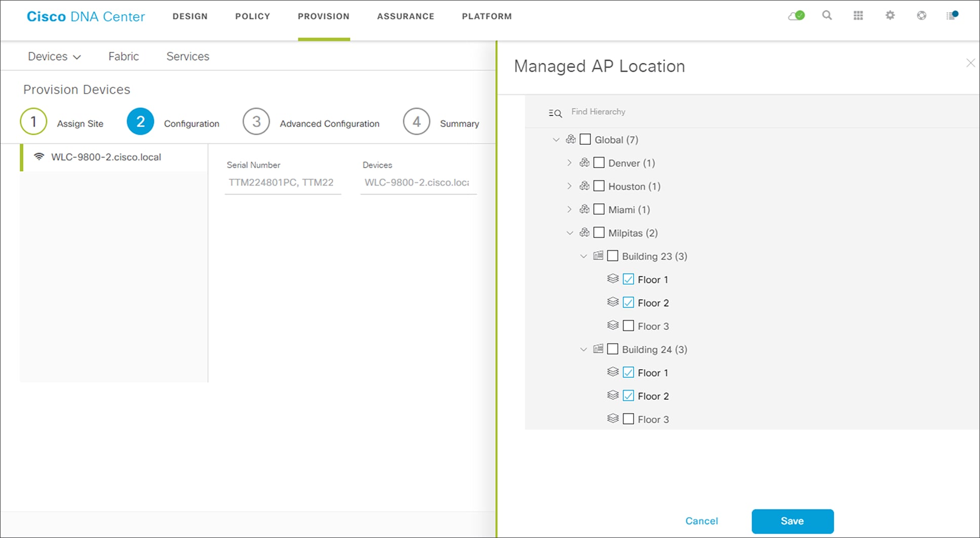This screenshot has height=538, width=980.
Task: Click the floor icon of Building 23 Floor 2
Action: coord(613,302)
